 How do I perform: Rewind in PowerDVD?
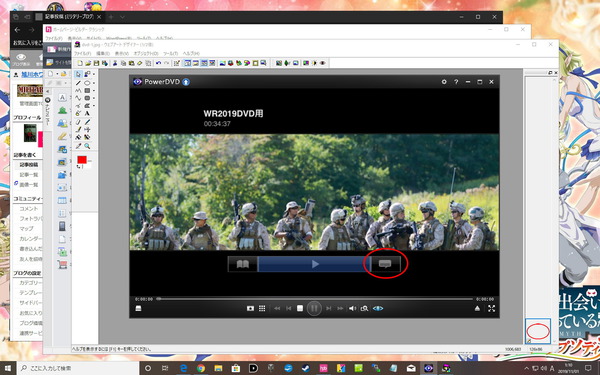[277, 308]
